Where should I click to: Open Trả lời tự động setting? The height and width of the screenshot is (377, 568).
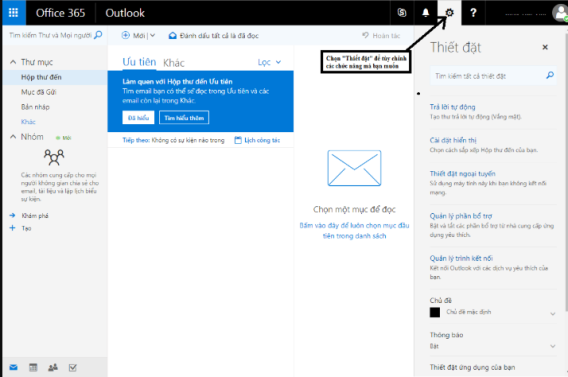(x=452, y=107)
